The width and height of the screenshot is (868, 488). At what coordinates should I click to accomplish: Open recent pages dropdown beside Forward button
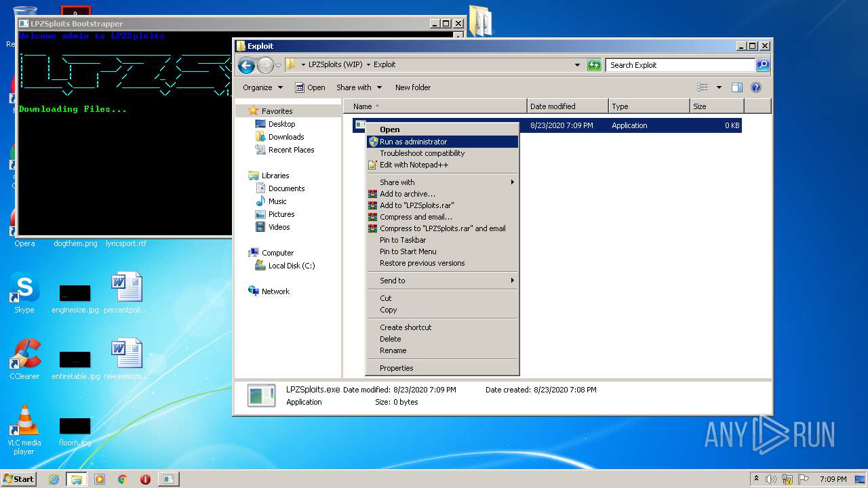(x=278, y=66)
